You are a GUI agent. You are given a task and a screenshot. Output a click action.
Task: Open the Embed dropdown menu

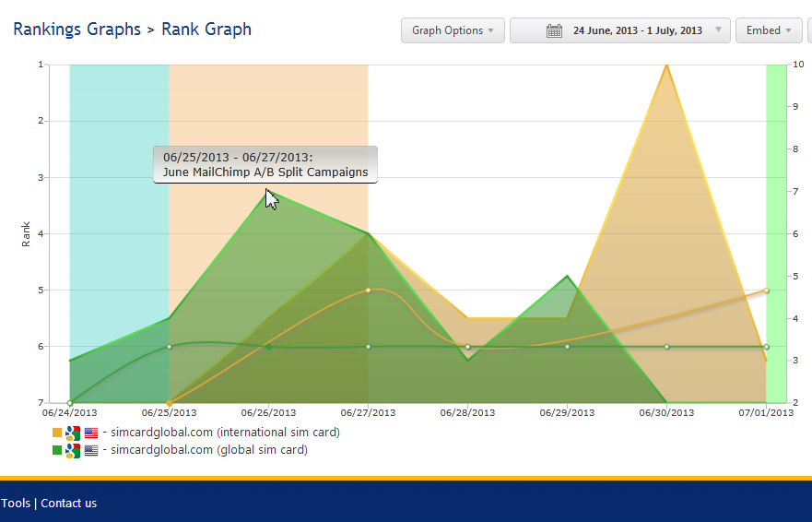pos(768,30)
